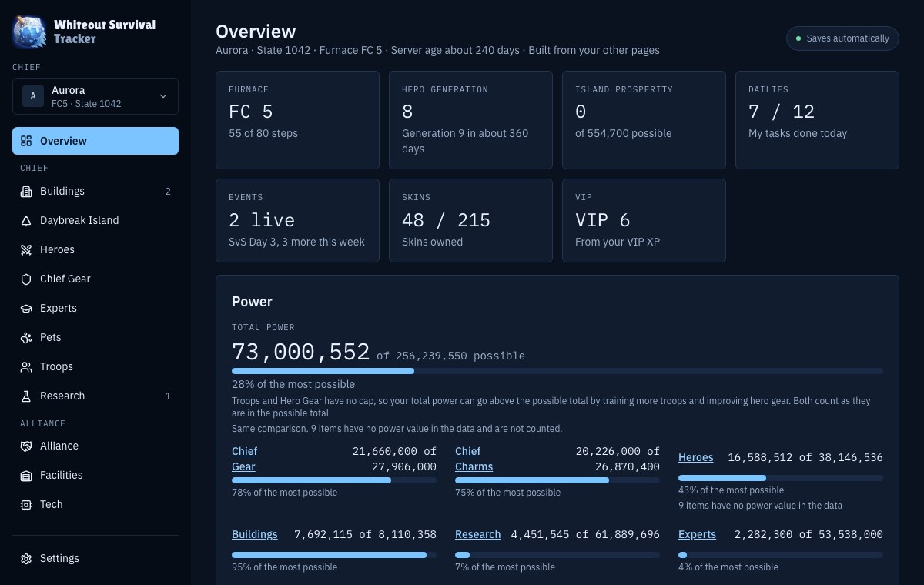Click the Overview page heading
The image size is (924, 585).
click(256, 32)
